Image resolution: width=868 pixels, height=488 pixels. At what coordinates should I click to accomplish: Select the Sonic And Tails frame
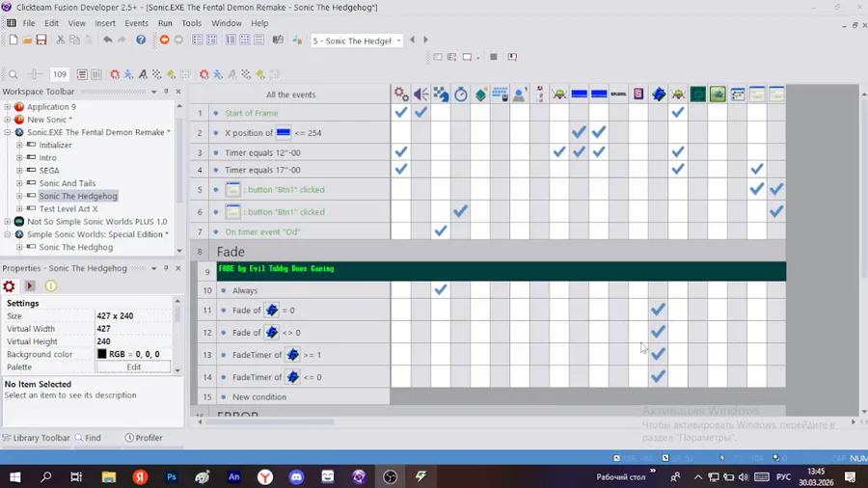(67, 183)
